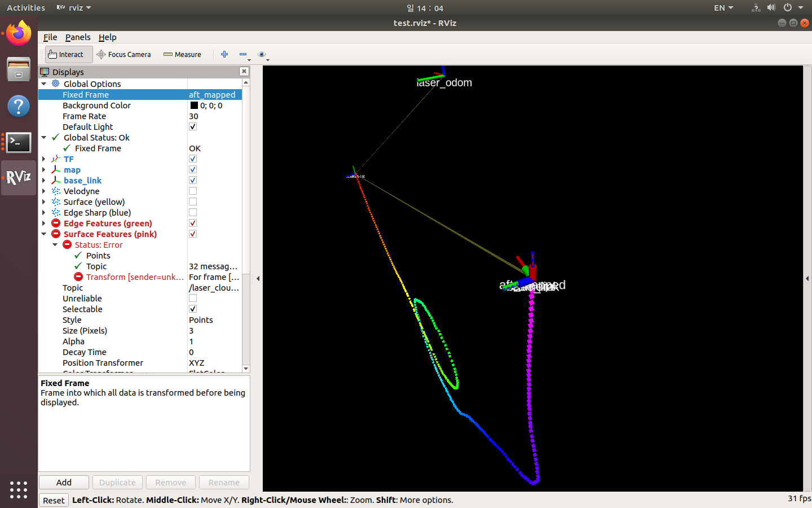Screen dimensions: 812x508
Task: Open the rviz application menu in top bar
Action: pos(74,8)
